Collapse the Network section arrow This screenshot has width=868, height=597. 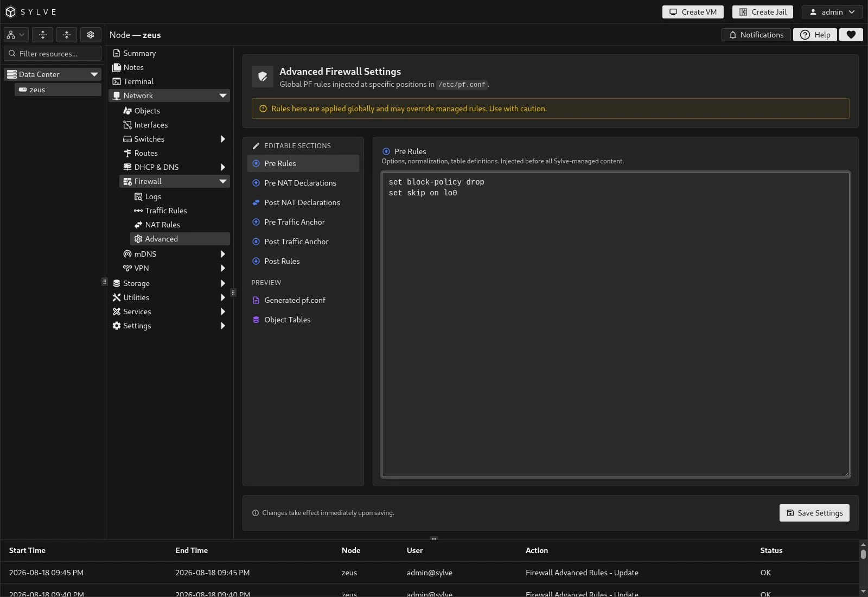point(223,96)
